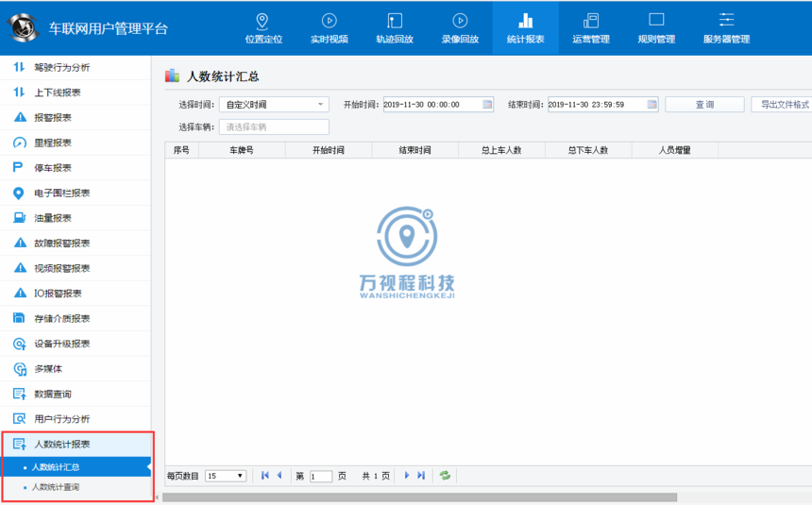Select the 统计报表 bar chart icon
812x505 pixels.
click(x=525, y=21)
